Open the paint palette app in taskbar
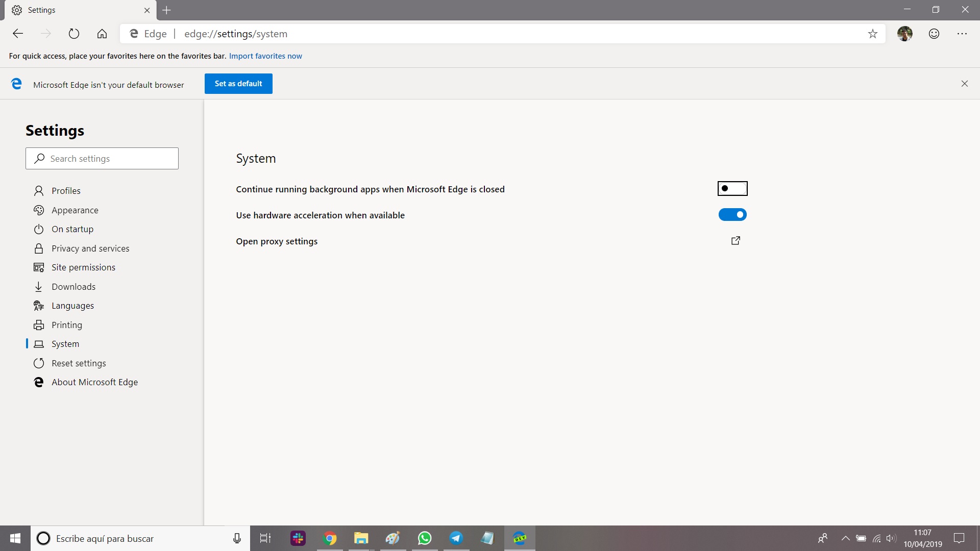Image resolution: width=980 pixels, height=551 pixels. 393,538
